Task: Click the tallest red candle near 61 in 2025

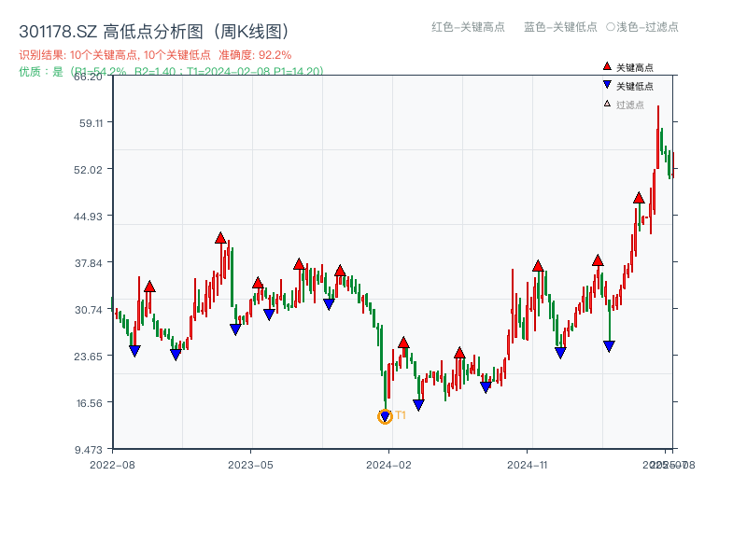Action: [658, 137]
